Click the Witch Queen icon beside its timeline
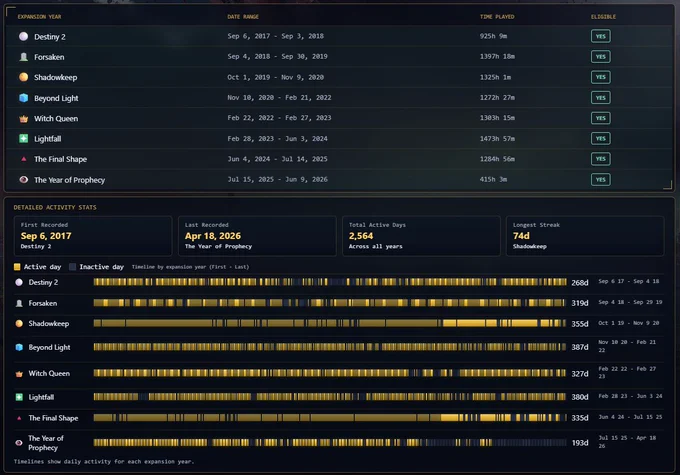Image resolution: width=680 pixels, height=475 pixels. (19, 373)
